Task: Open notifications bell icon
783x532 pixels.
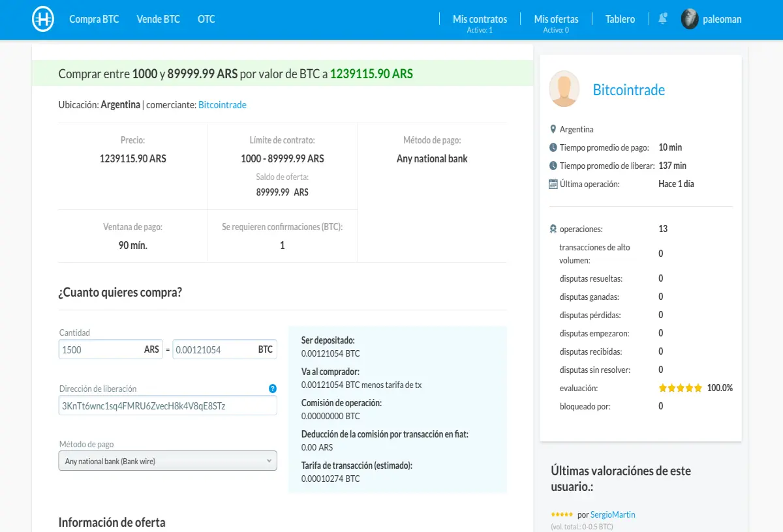Action: pyautogui.click(x=662, y=19)
